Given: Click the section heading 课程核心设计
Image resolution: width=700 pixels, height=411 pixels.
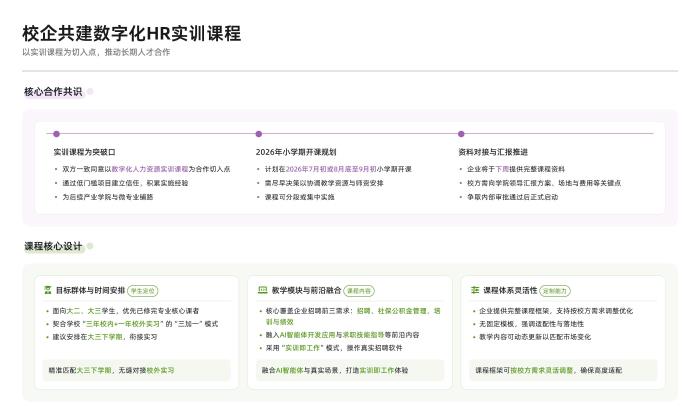Looking at the screenshot, I should tap(53, 246).
